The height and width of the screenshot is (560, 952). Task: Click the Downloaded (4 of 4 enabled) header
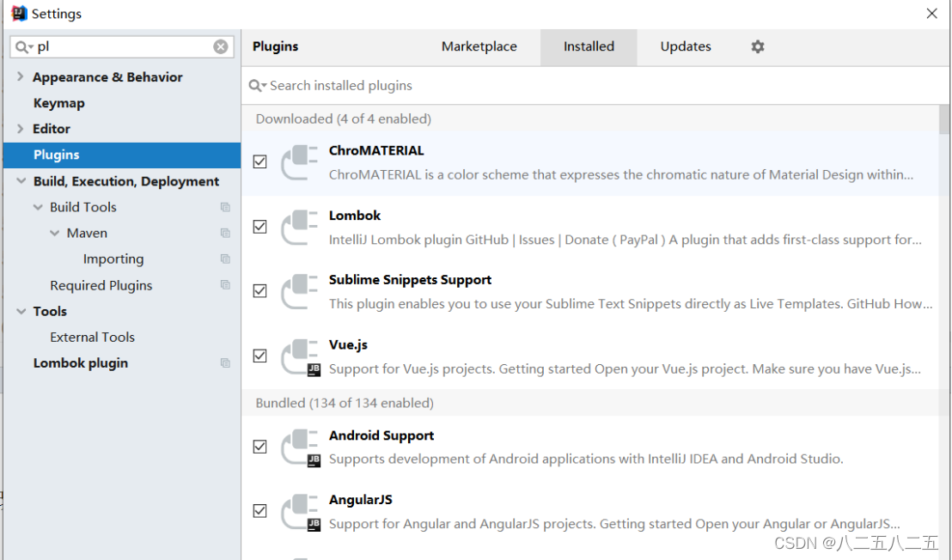(x=343, y=119)
